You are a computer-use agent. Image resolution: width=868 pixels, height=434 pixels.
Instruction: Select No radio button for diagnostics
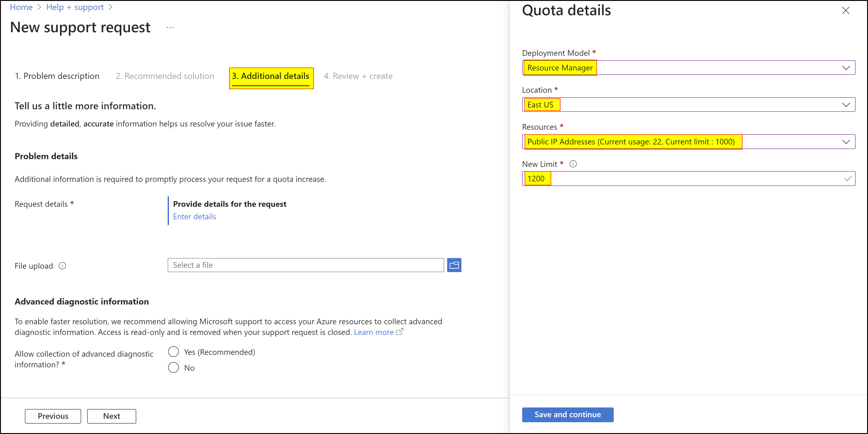point(174,367)
